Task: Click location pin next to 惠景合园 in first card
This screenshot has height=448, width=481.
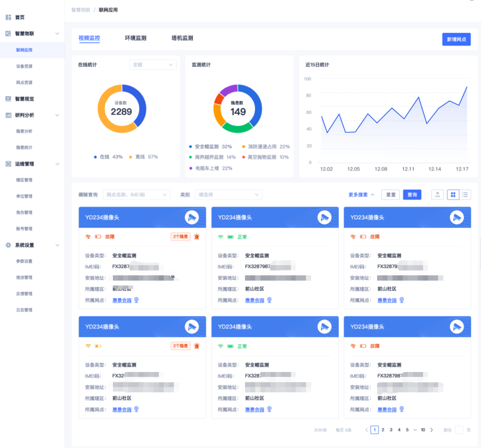Action: (x=137, y=300)
